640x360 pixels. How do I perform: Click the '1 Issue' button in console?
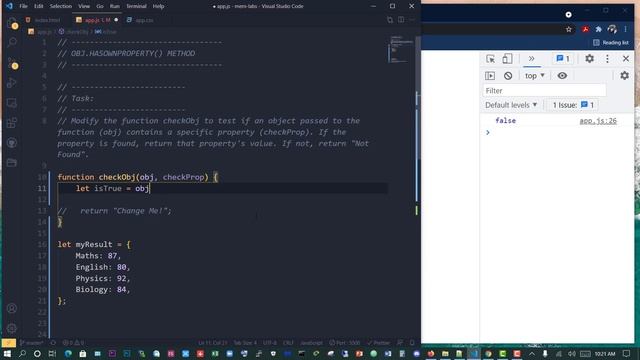pyautogui.click(x=573, y=105)
